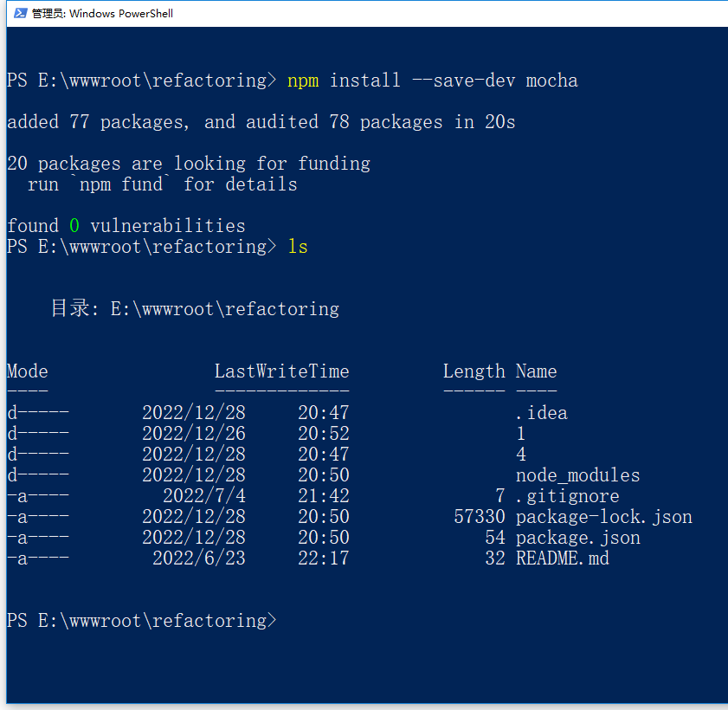Click the .gitignore file name
Viewport: 728px width, 710px height.
click(567, 496)
